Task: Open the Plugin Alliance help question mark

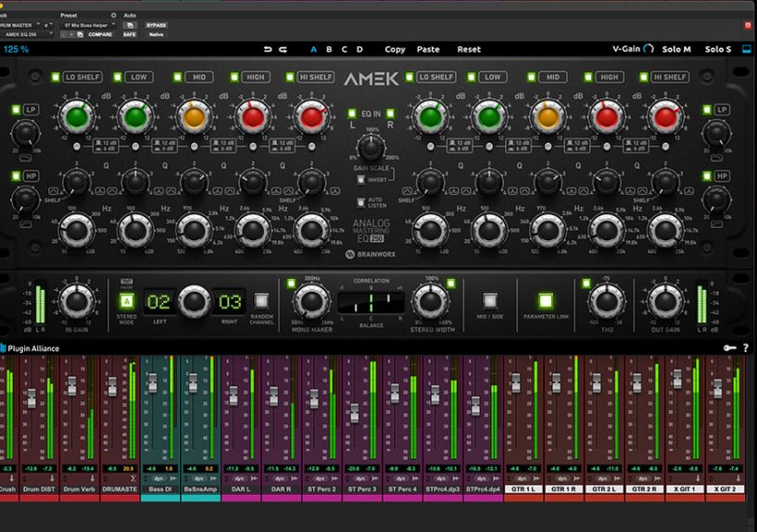Action: pyautogui.click(x=745, y=348)
